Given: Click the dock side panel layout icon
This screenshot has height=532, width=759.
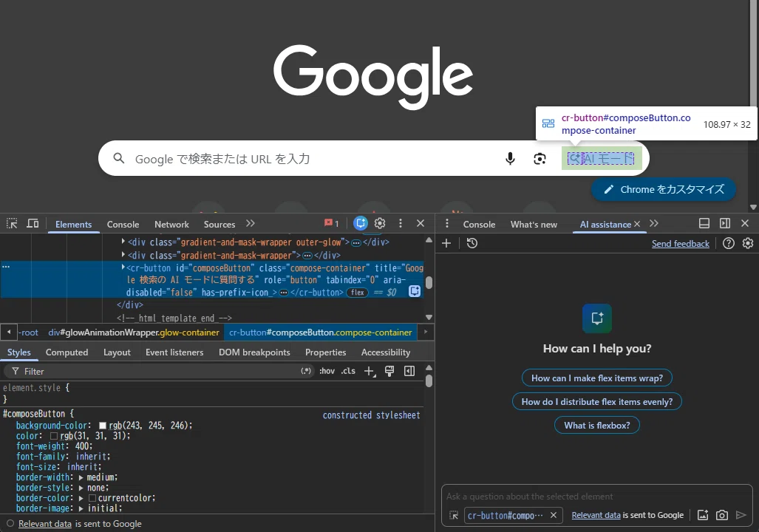Looking at the screenshot, I should tap(724, 223).
